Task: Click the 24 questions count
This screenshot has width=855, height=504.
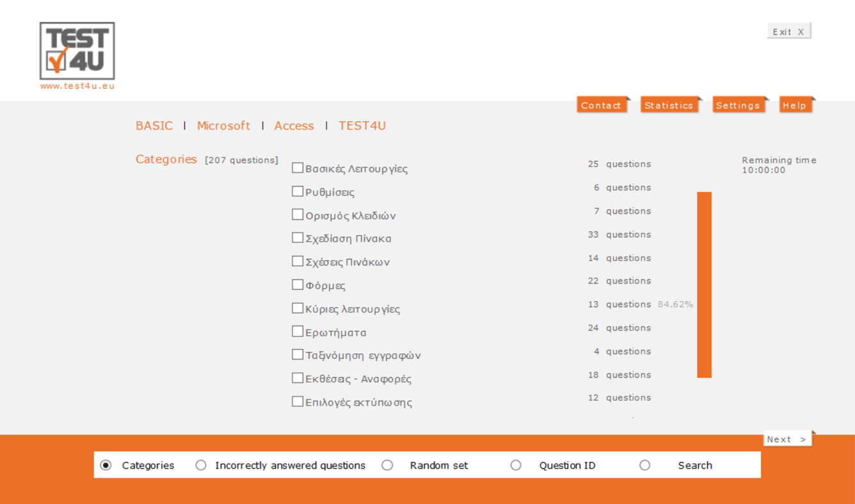Action: (x=619, y=327)
